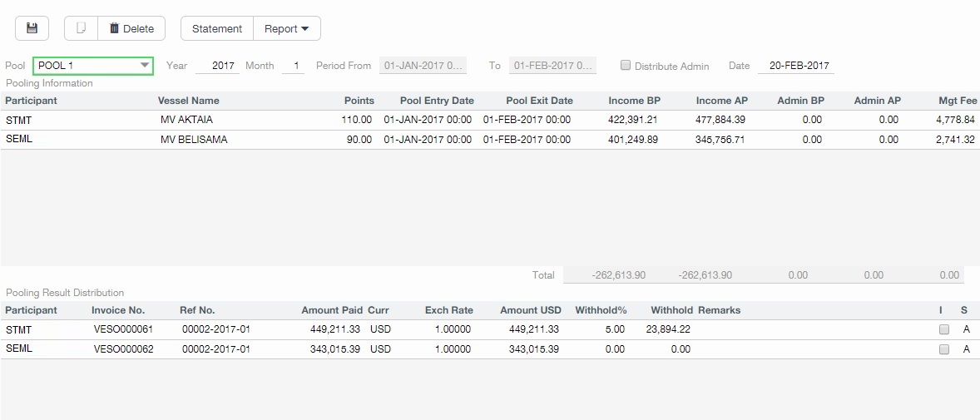This screenshot has width=980, height=420.
Task: Click the Month input field
Action: click(293, 66)
